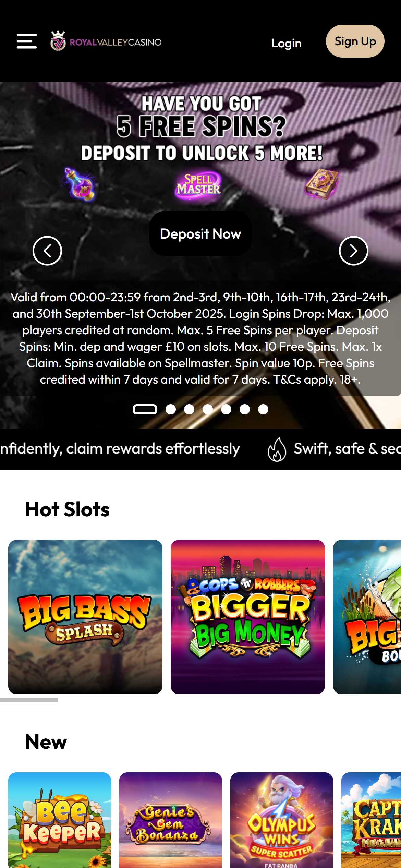Select the last carousel dot
The width and height of the screenshot is (401, 868).
pyautogui.click(x=263, y=409)
